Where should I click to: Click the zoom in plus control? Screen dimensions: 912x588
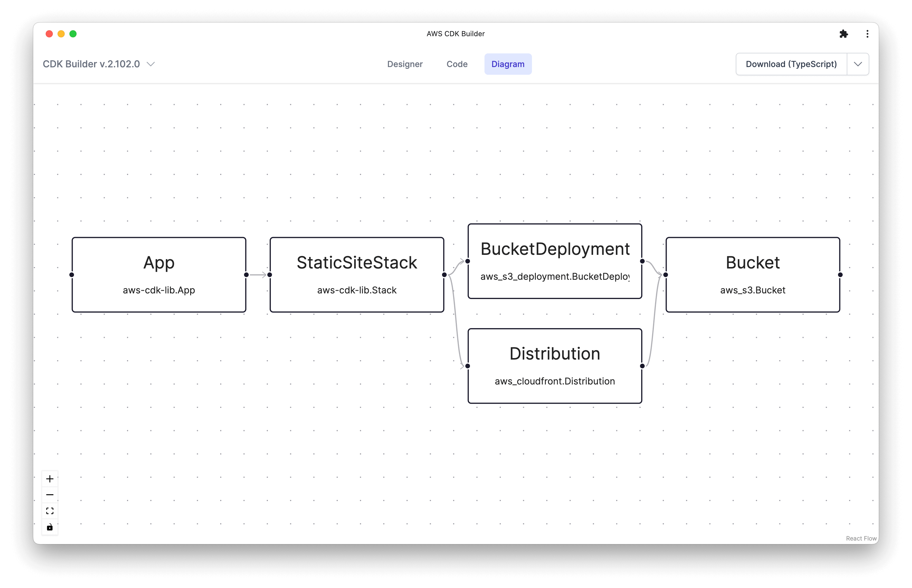[50, 479]
